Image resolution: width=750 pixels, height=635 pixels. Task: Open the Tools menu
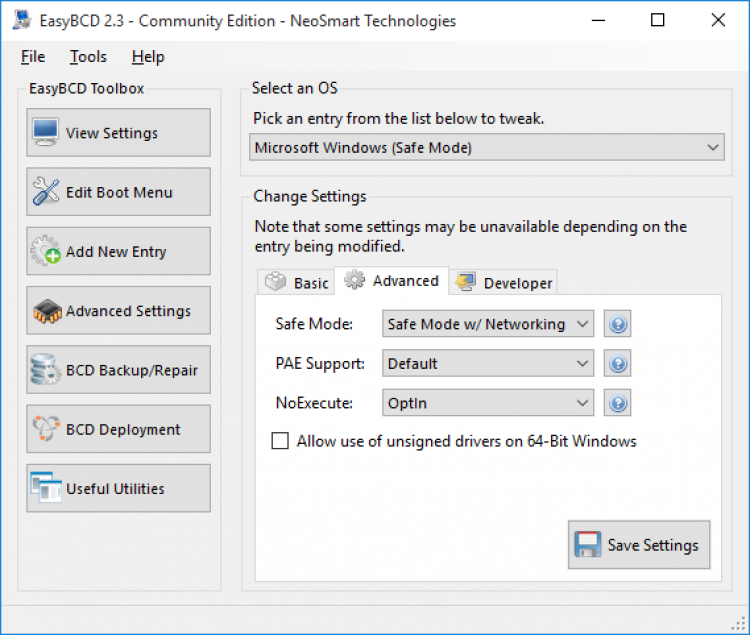click(88, 57)
